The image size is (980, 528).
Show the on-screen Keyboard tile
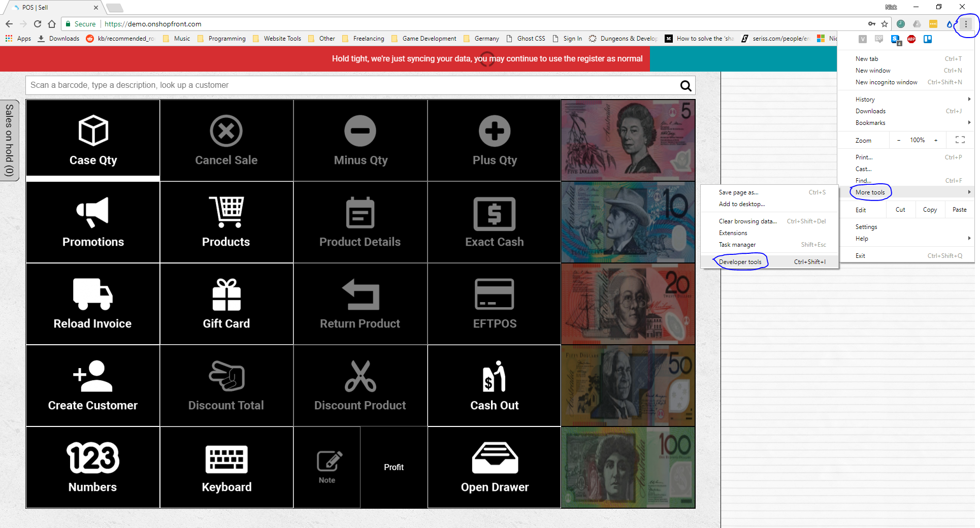[226, 467]
